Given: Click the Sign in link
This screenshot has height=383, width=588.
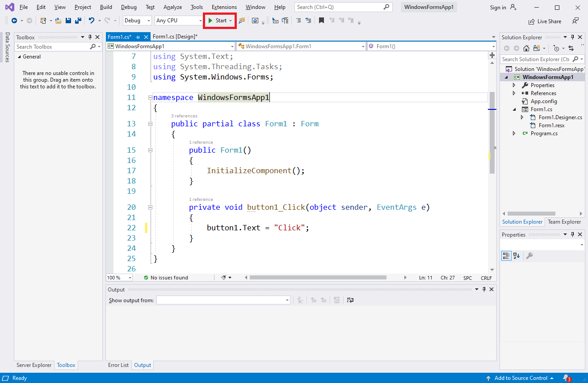Looking at the screenshot, I should (x=498, y=8).
